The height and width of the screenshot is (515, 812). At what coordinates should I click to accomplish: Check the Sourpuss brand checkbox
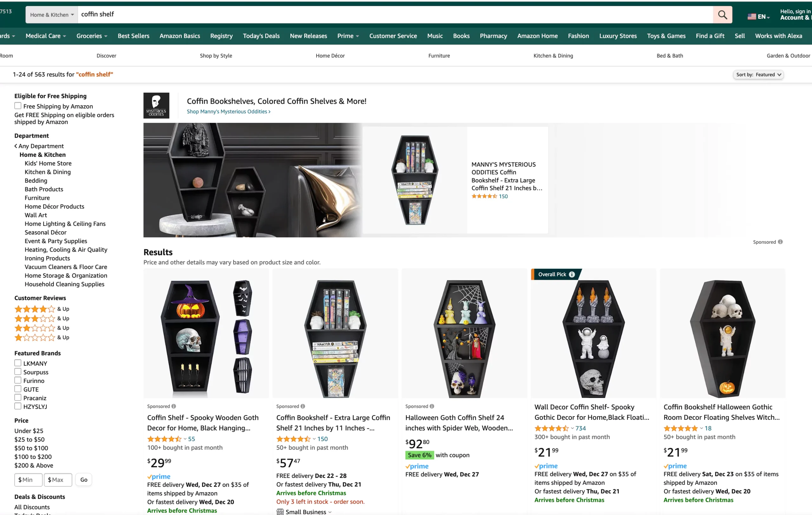tap(18, 371)
